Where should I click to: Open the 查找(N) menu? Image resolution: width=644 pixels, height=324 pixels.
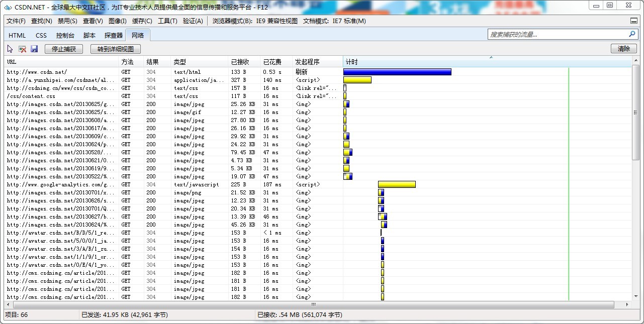(42, 21)
